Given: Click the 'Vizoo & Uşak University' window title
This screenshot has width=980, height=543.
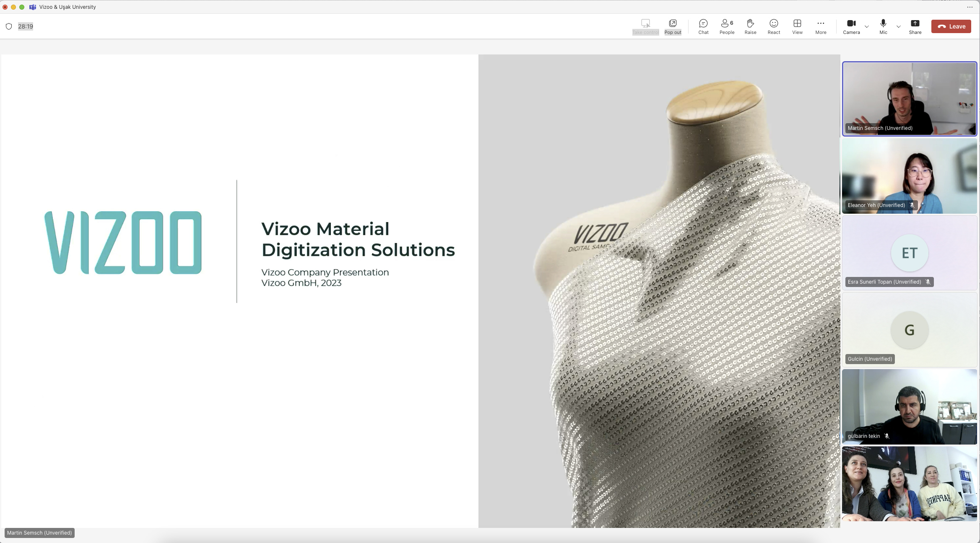Looking at the screenshot, I should [68, 7].
